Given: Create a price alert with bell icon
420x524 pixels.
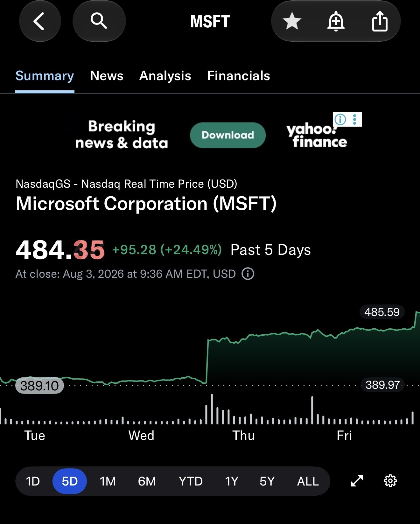Looking at the screenshot, I should pos(336,21).
